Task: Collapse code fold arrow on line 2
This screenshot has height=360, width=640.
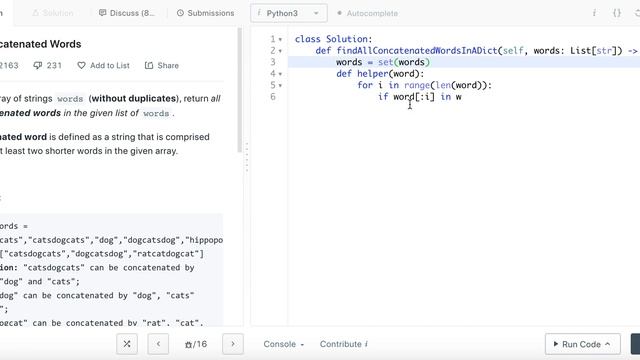Action: click(x=280, y=51)
